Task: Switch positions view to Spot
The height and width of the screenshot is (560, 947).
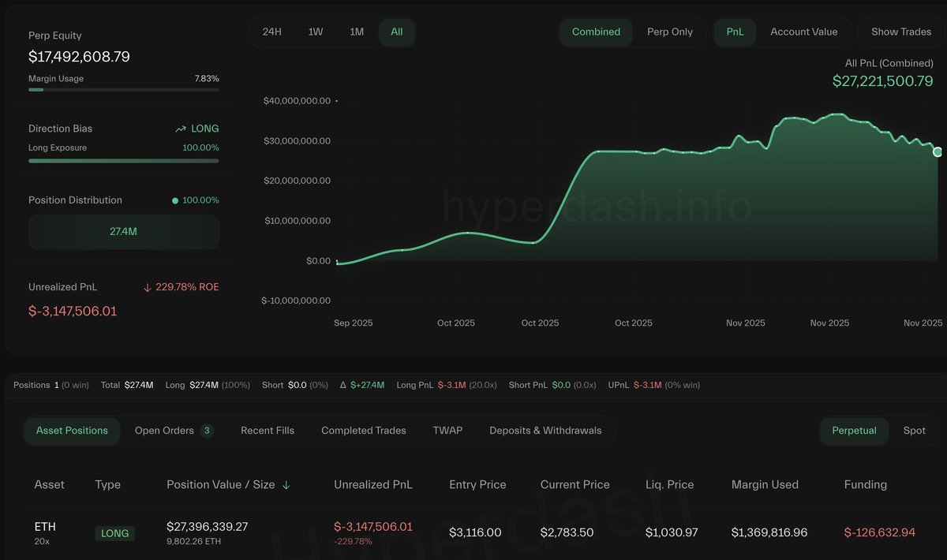Action: 915,431
